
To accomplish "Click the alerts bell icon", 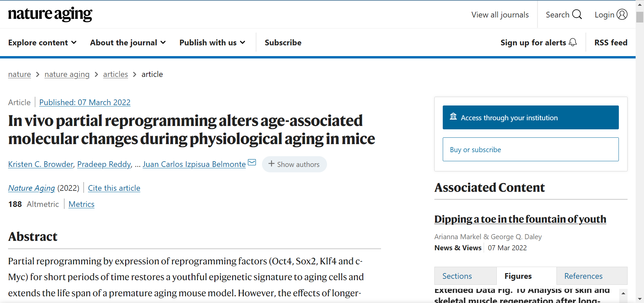I will tap(573, 42).
